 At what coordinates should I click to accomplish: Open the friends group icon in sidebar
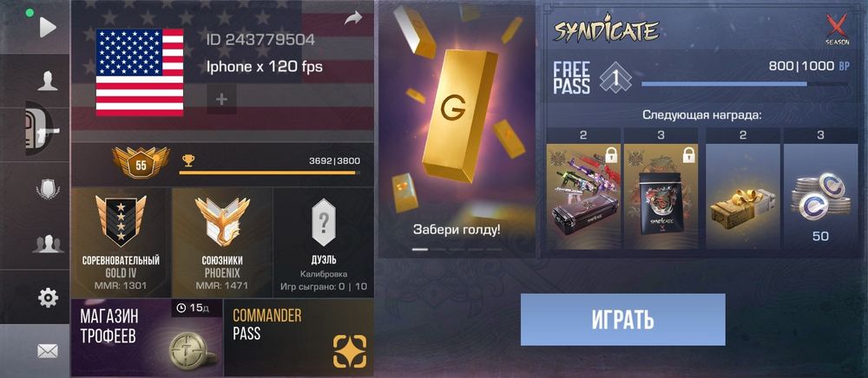click(x=48, y=244)
